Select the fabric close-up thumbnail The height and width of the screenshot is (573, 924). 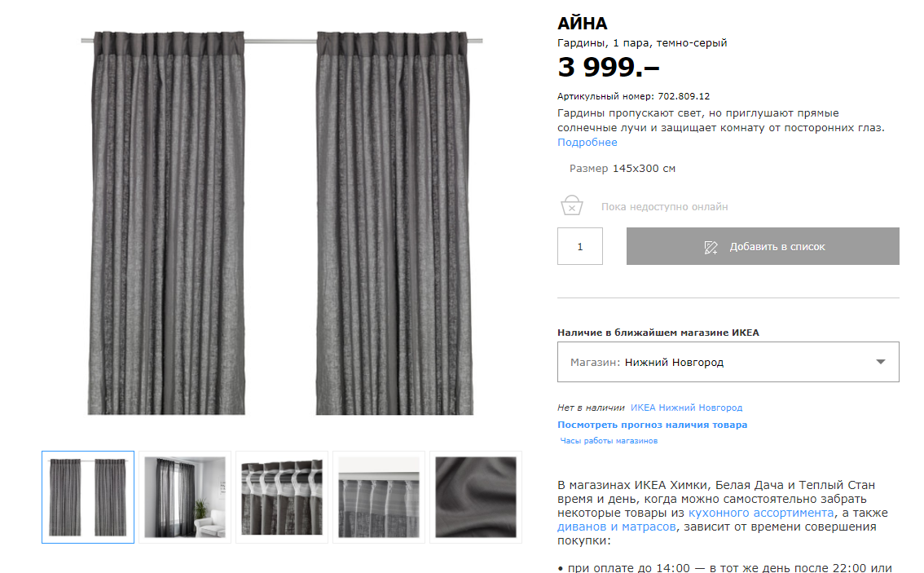(476, 497)
